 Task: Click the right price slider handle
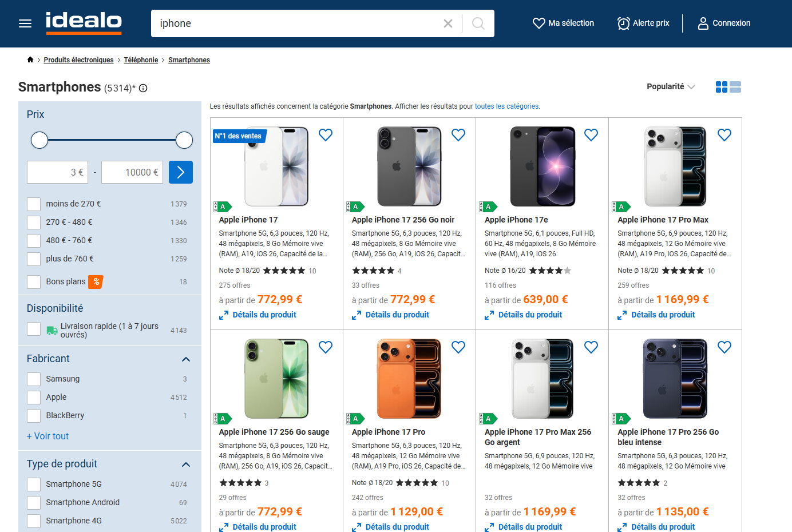pos(184,140)
